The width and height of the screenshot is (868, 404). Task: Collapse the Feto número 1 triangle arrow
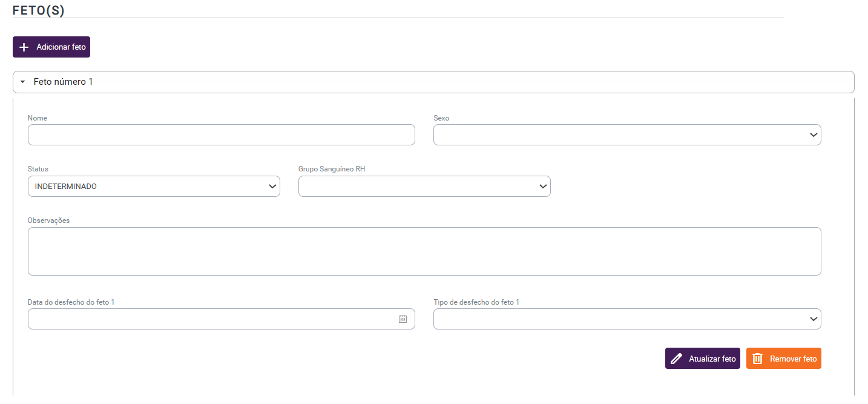(x=22, y=82)
